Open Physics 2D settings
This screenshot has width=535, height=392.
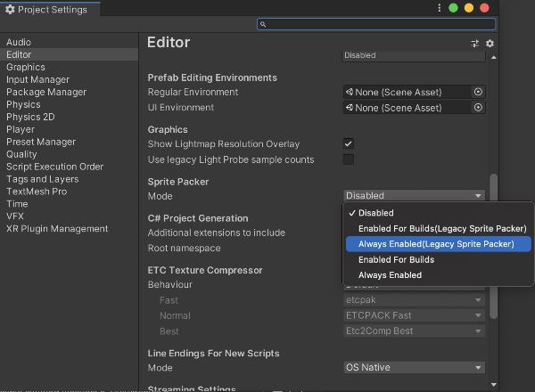[x=69, y=117]
